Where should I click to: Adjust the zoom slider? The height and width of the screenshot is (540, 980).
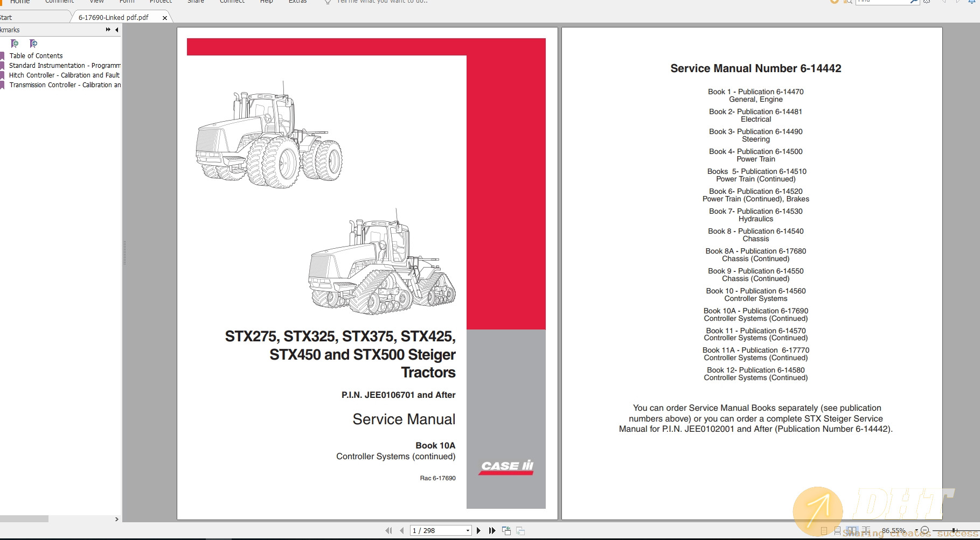coord(954,530)
